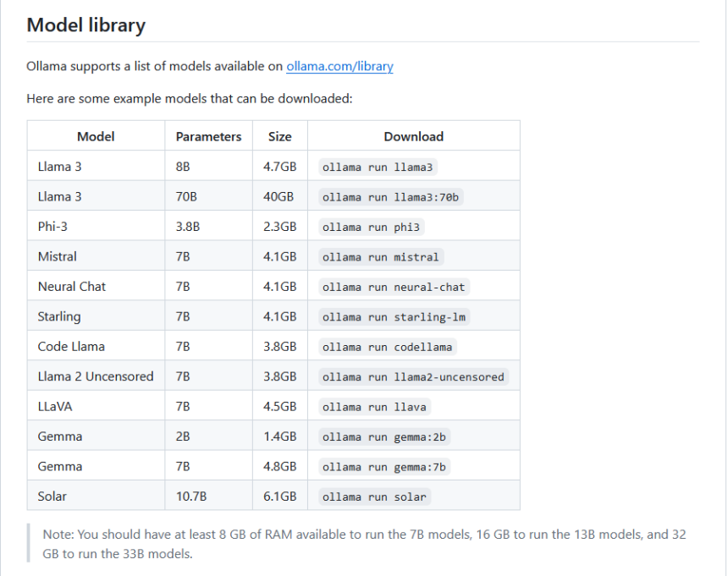Click the 'ollama run mistral' command
The image size is (728, 576).
click(381, 257)
